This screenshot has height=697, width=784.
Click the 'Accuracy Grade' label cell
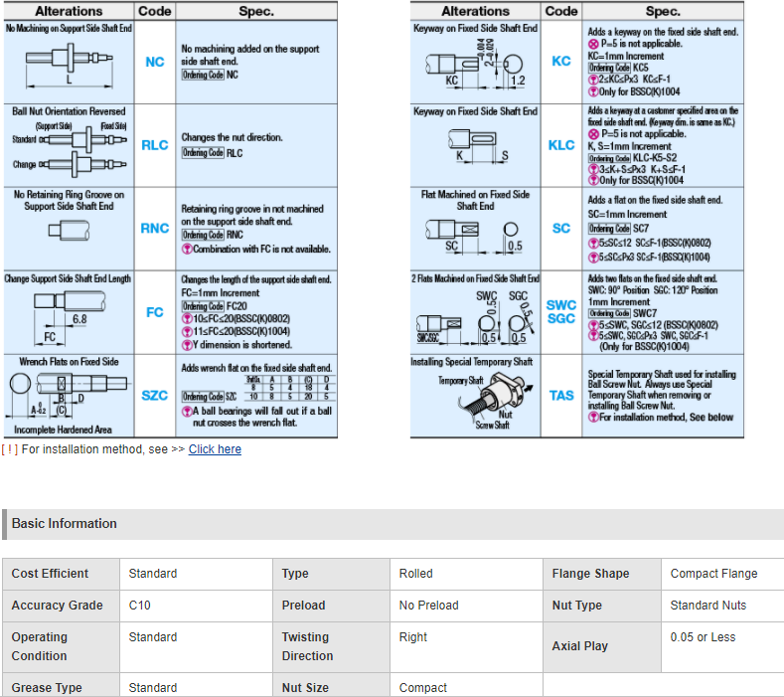[x=61, y=606]
